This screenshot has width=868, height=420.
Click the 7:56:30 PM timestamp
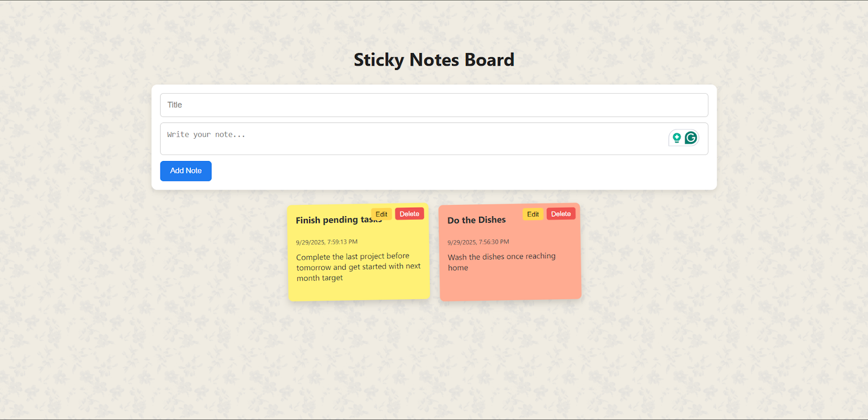point(478,242)
